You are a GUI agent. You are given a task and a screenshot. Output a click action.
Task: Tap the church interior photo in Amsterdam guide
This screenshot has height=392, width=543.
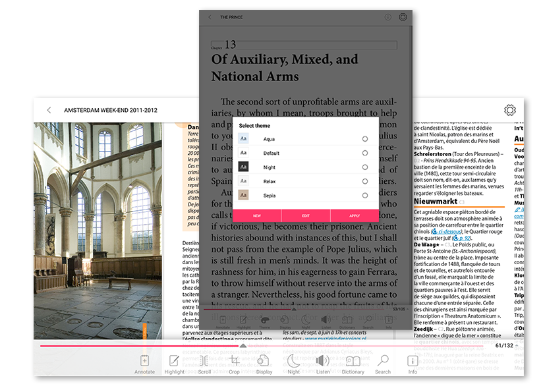click(x=98, y=231)
